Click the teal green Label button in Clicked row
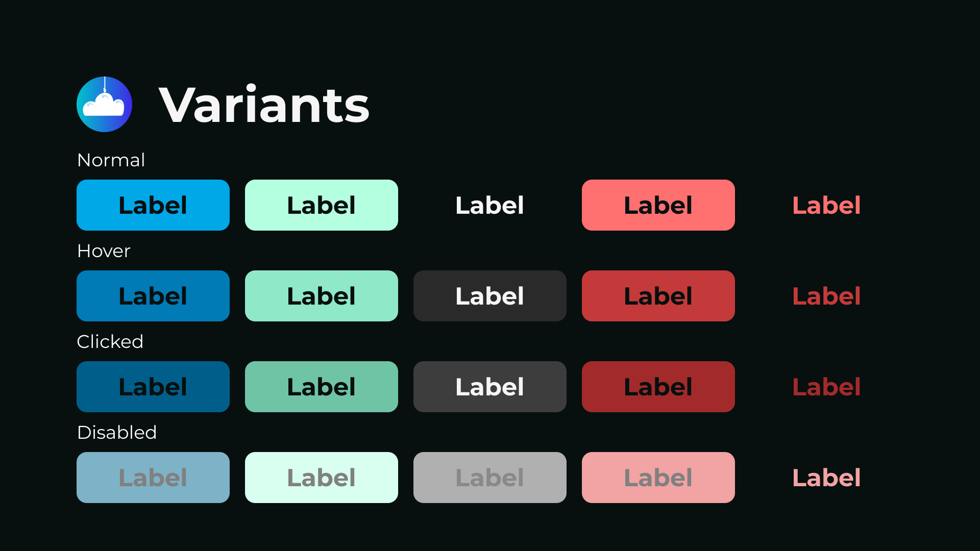The height and width of the screenshot is (551, 980). pyautogui.click(x=321, y=387)
